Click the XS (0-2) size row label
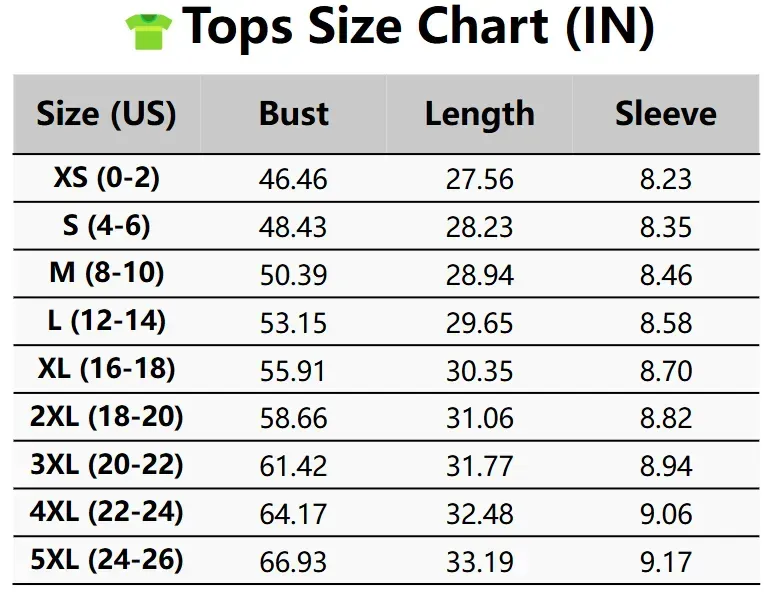Screen dimensions: 773x598 [106, 177]
